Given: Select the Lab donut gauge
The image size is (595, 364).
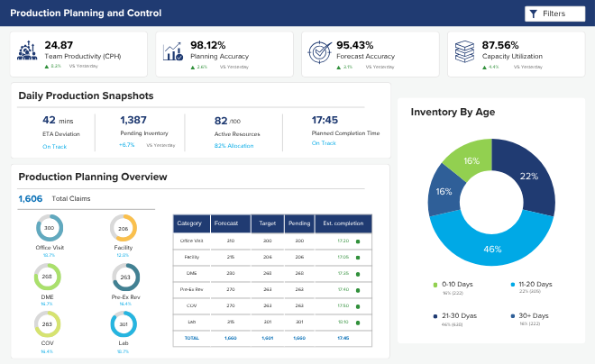Looking at the screenshot, I should (x=124, y=324).
